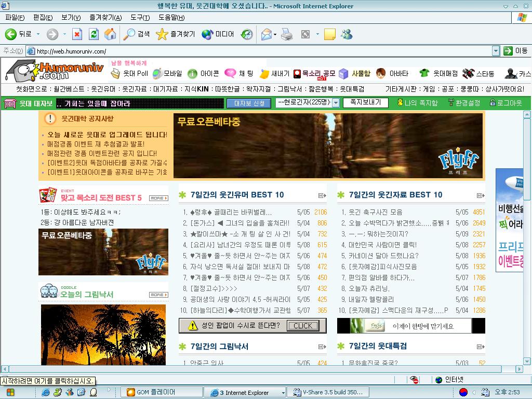Click the Windows Start button
Image resolution: width=532 pixels, height=399 pixels.
point(10,393)
